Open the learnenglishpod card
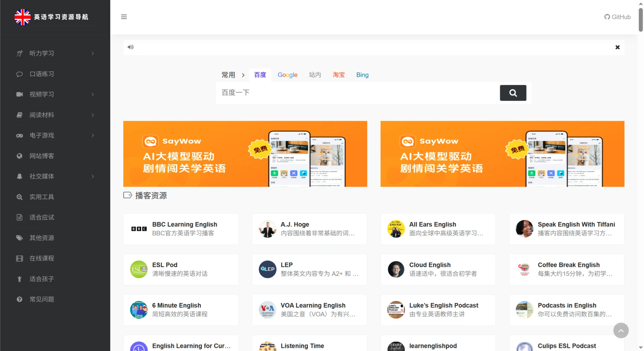The image size is (644, 351). [x=438, y=343]
